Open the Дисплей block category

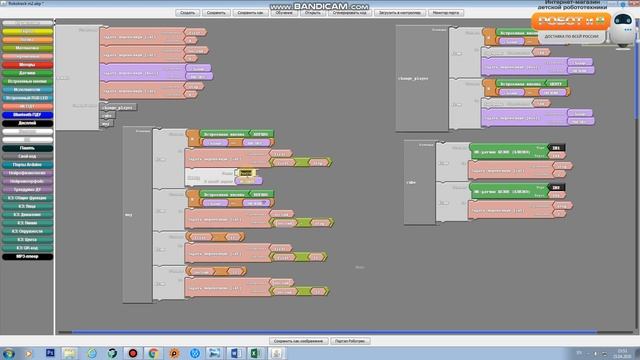(x=27, y=123)
